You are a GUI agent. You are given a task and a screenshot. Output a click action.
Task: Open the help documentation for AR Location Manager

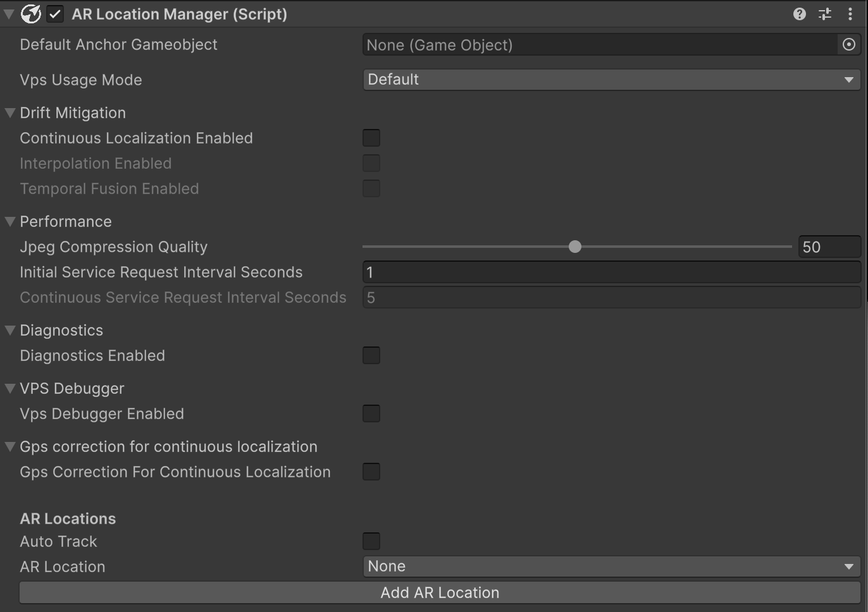(x=799, y=13)
